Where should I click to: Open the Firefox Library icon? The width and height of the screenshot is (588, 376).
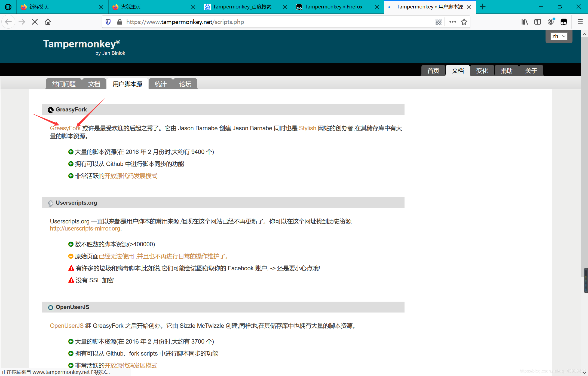pos(524,22)
